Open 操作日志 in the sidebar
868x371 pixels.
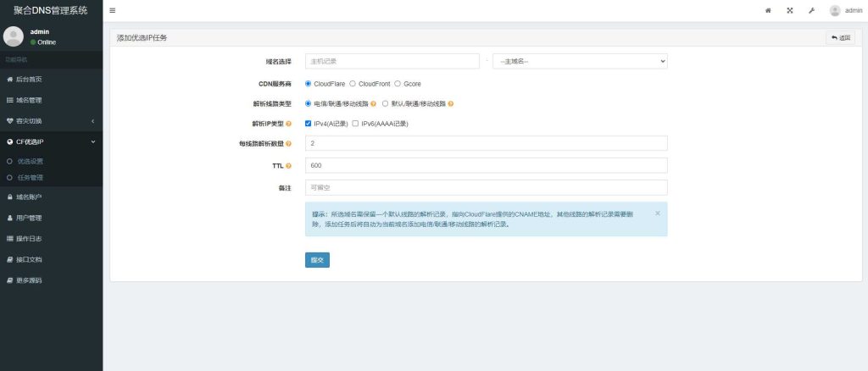coord(52,239)
